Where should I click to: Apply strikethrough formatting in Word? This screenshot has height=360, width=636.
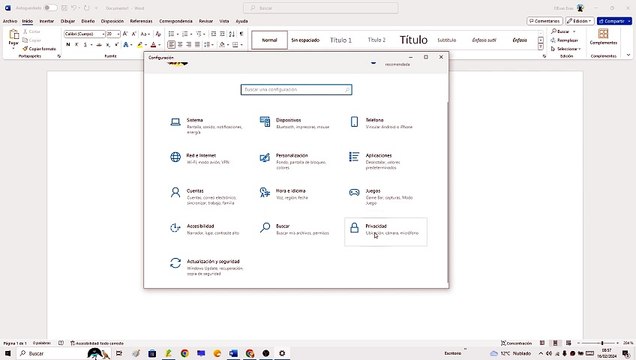coord(99,45)
